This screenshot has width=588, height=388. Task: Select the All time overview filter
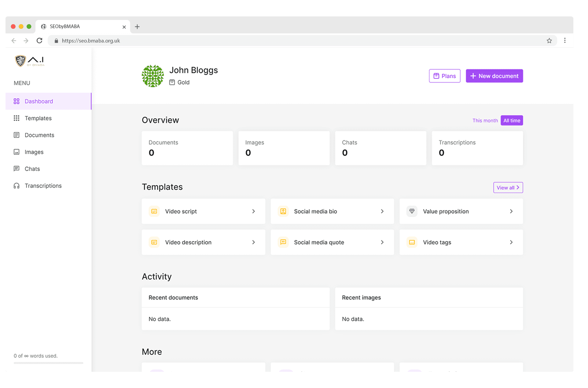coord(512,121)
